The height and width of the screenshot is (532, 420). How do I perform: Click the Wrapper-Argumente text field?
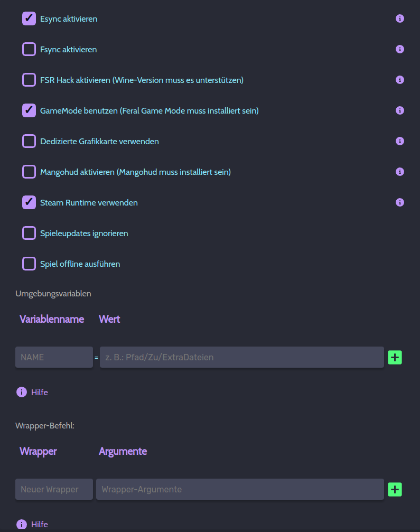[x=240, y=490]
